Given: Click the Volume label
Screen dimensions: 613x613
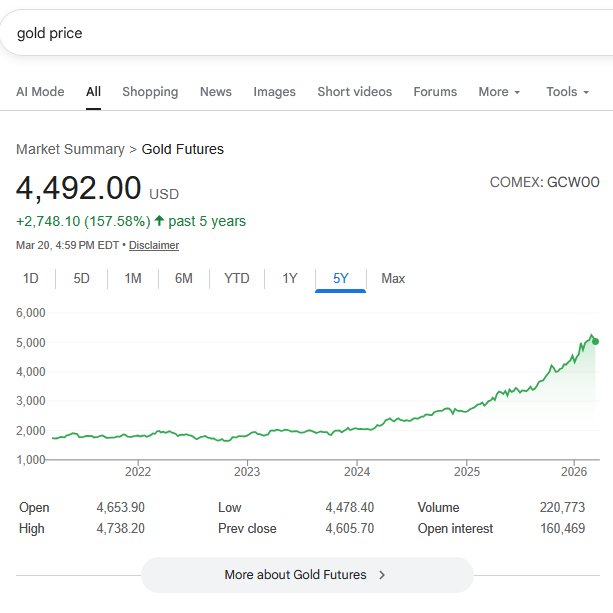Looking at the screenshot, I should click(x=438, y=507).
